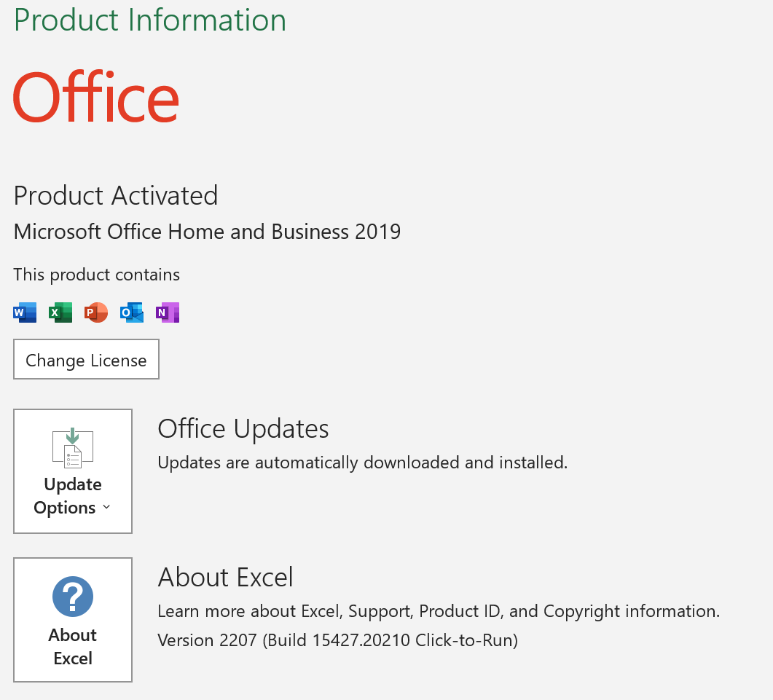Click the Version 2207 build number text
773x700 pixels.
coord(337,640)
